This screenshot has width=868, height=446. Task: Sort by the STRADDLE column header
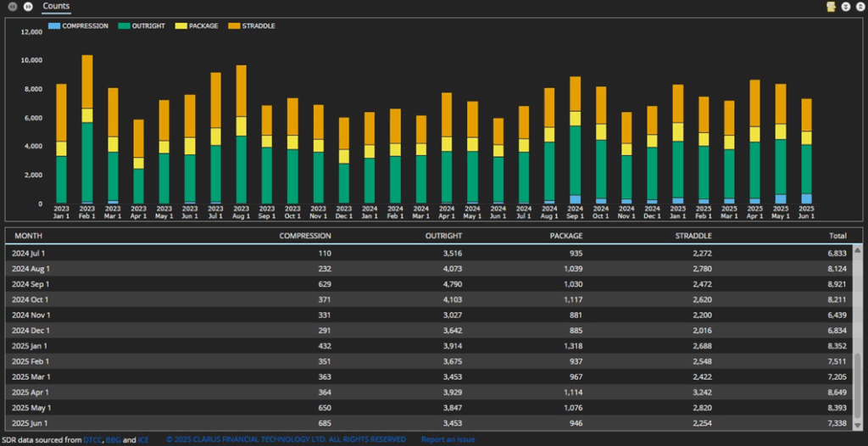pyautogui.click(x=693, y=236)
